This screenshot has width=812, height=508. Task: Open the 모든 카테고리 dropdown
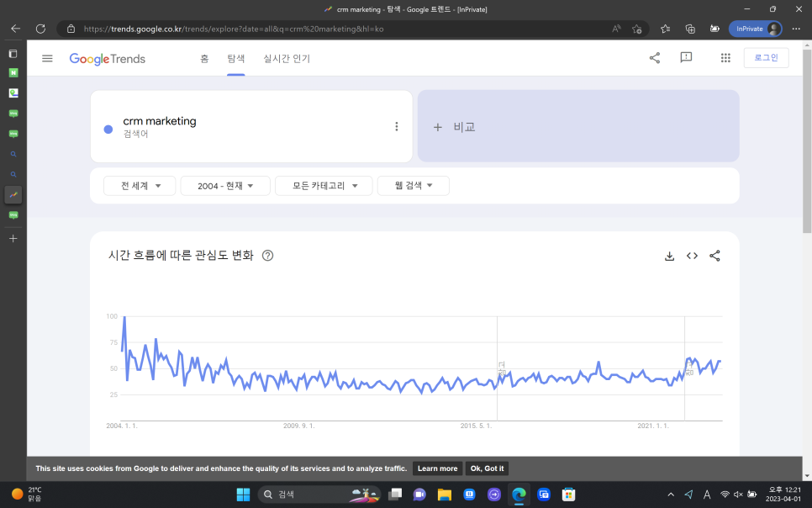pyautogui.click(x=324, y=186)
